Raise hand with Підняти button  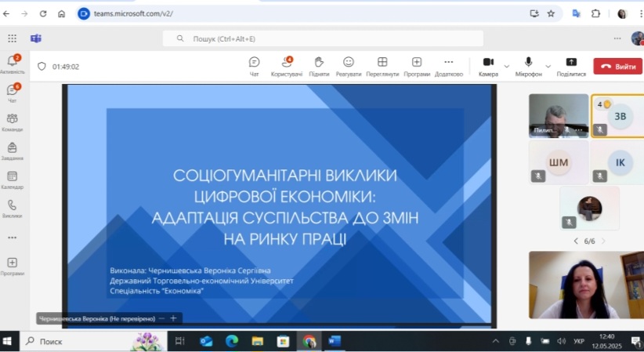pyautogui.click(x=319, y=66)
